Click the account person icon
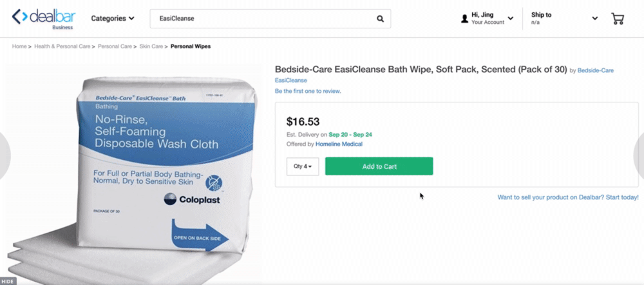The width and height of the screenshot is (644, 285). coord(464,19)
